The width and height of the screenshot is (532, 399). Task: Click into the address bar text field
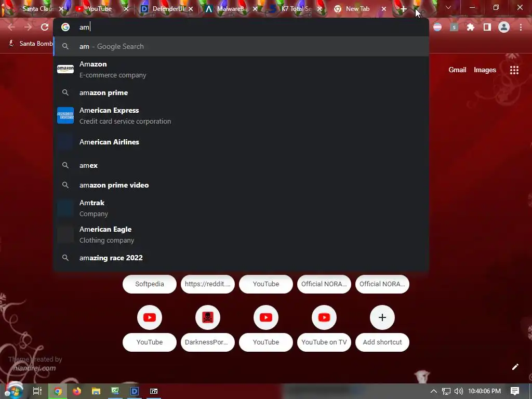[241, 27]
